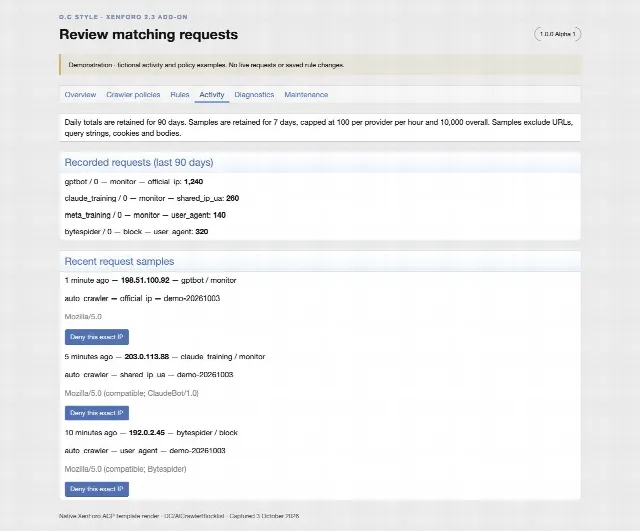
Task: Click the Recorded requests (last 90 days) heading
Action: (139, 162)
